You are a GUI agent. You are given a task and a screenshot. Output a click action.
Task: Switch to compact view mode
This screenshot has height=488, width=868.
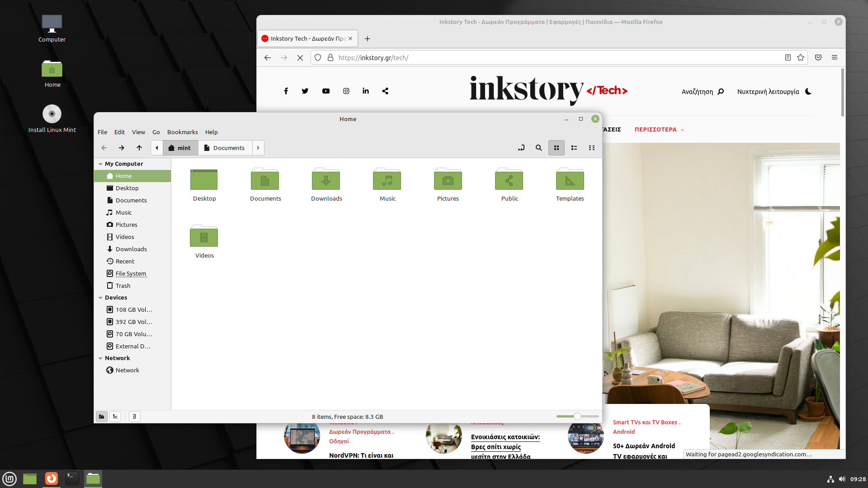pyautogui.click(x=592, y=148)
